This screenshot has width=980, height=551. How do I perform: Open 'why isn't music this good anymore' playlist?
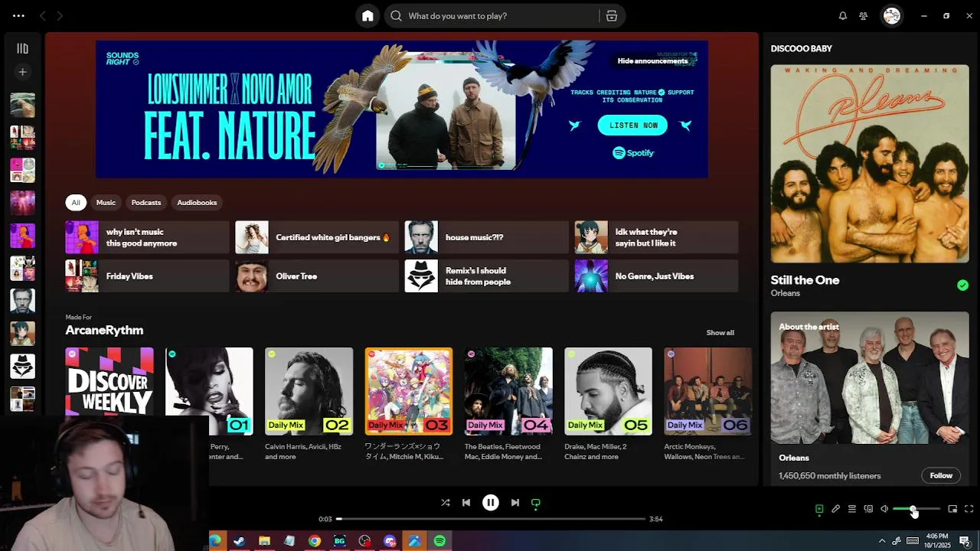pyautogui.click(x=147, y=237)
